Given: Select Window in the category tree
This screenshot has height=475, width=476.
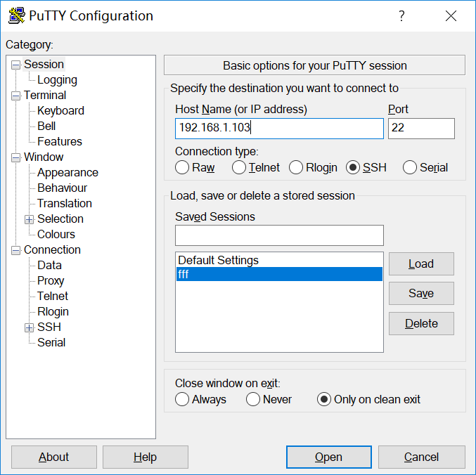Looking at the screenshot, I should coord(44,157).
